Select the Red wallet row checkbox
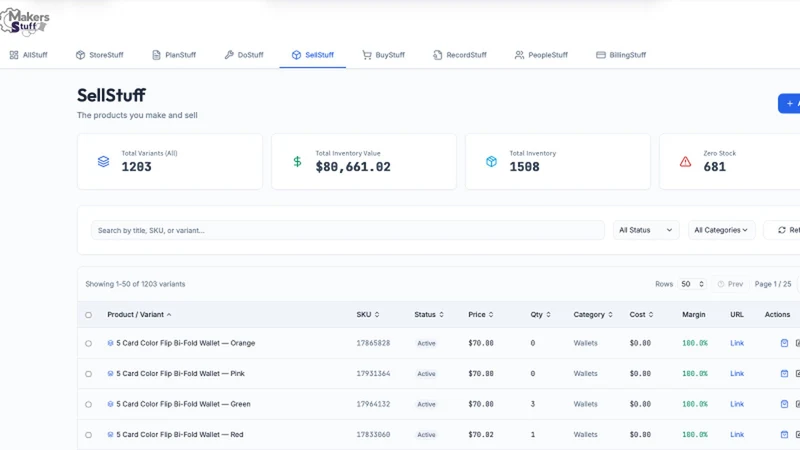Viewport: 800px width, 450px height. coord(88,435)
